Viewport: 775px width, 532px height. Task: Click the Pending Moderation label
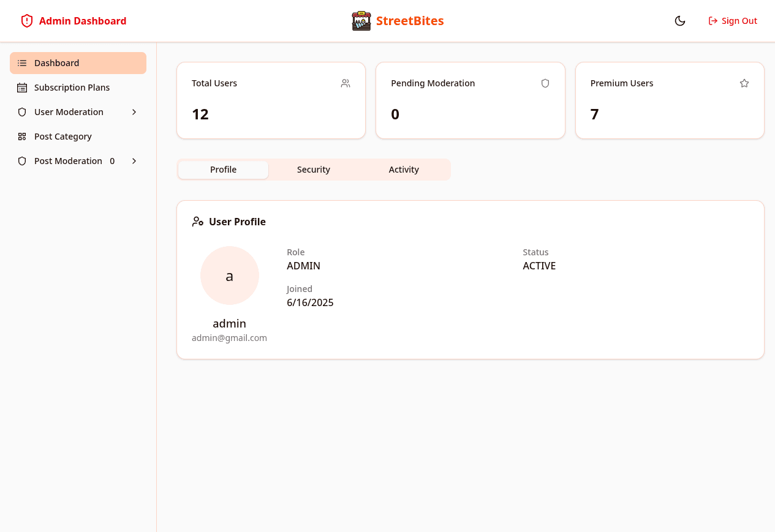pyautogui.click(x=433, y=83)
